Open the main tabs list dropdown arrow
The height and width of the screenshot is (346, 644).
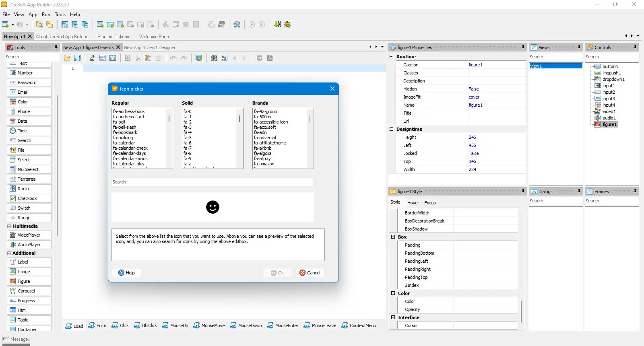point(638,36)
